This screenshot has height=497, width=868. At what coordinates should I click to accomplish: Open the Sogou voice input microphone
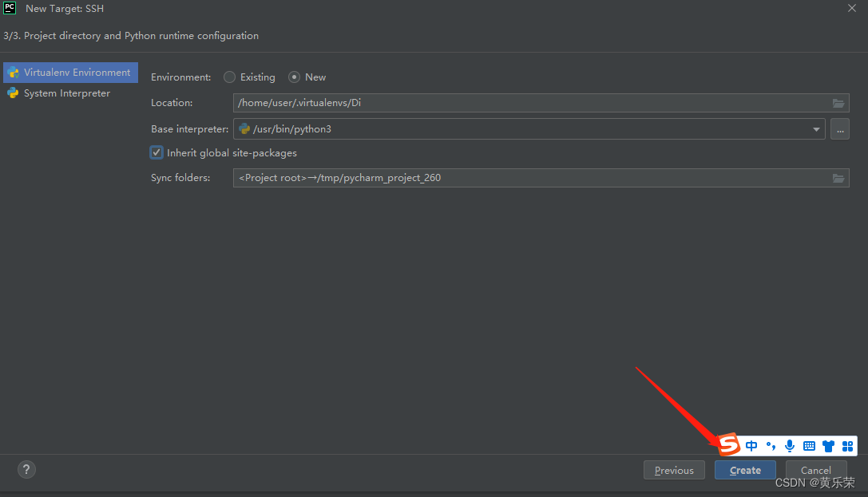pos(789,446)
